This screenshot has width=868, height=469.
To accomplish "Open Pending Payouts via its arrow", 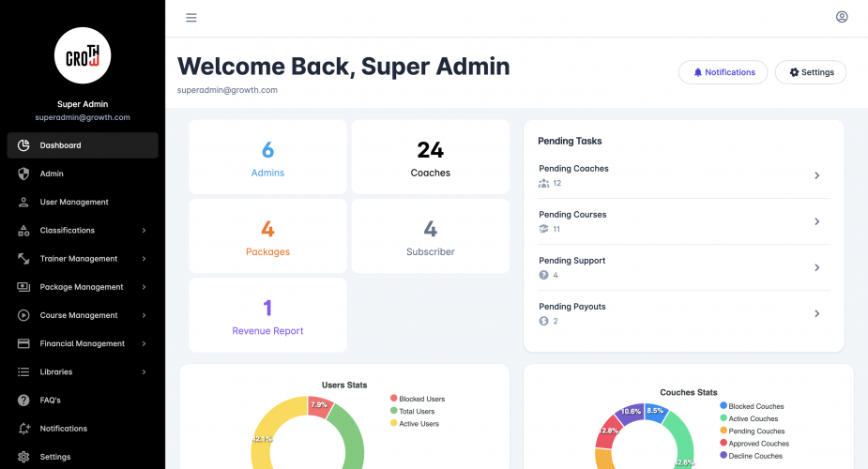I will pyautogui.click(x=817, y=313).
